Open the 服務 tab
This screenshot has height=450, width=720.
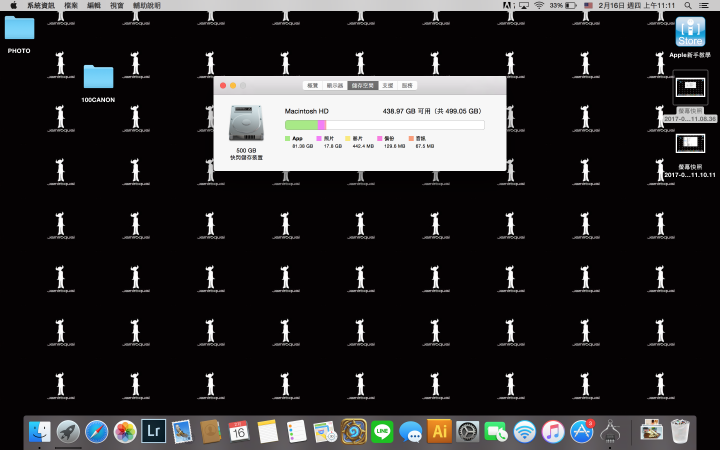pyautogui.click(x=407, y=86)
